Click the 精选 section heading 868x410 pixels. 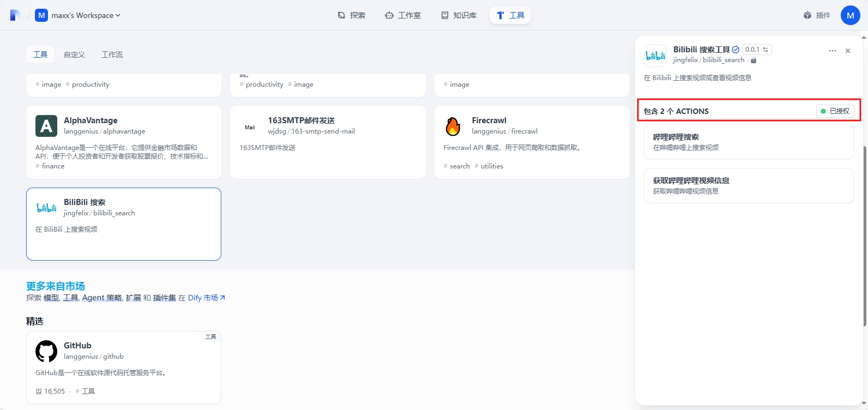35,321
